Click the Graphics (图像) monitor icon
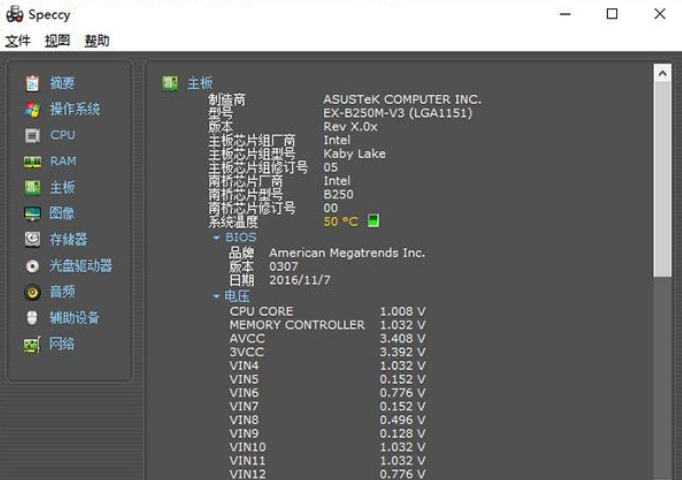Screen dimensions: 682x480 click(x=32, y=213)
